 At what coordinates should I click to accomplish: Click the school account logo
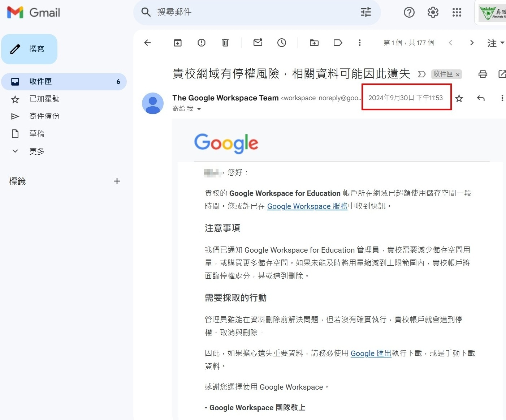492,13
